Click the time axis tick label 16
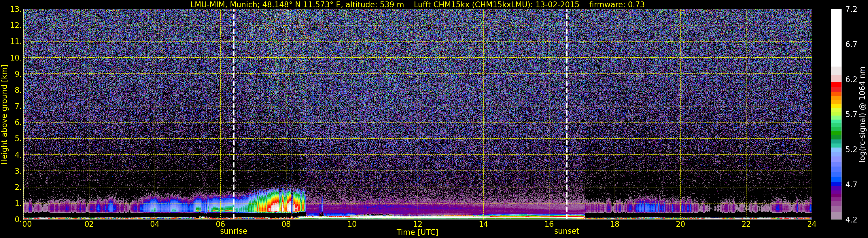Image resolution: width=868 pixels, height=238 pixels. click(549, 224)
